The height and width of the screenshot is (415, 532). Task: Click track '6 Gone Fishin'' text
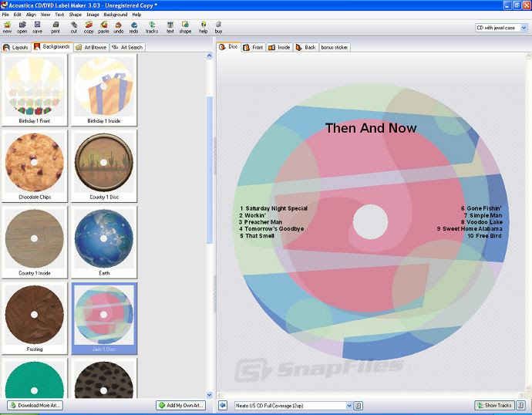[481, 208]
